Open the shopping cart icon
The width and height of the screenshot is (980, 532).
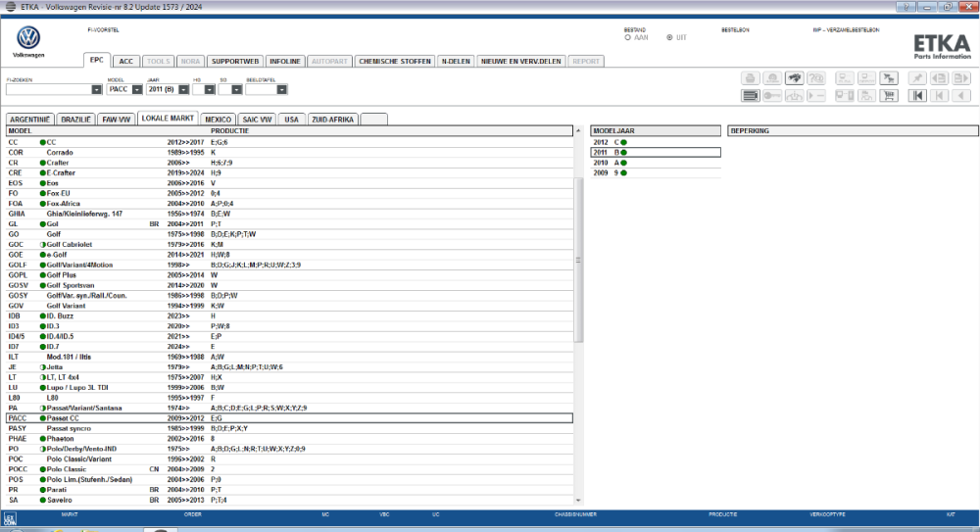889,96
